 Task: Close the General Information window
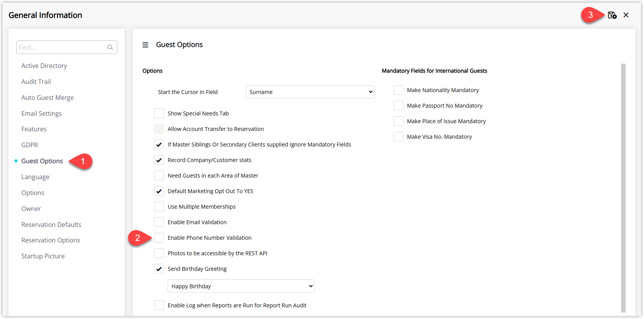click(626, 15)
